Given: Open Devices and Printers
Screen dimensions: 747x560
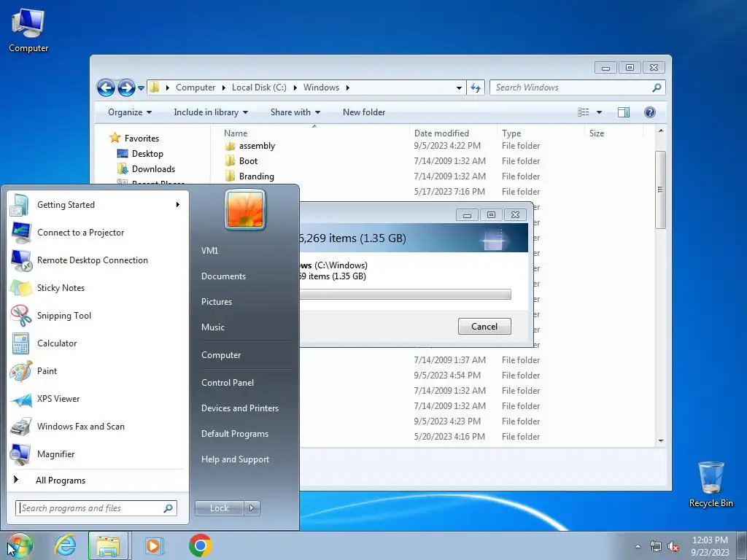Looking at the screenshot, I should 239,408.
